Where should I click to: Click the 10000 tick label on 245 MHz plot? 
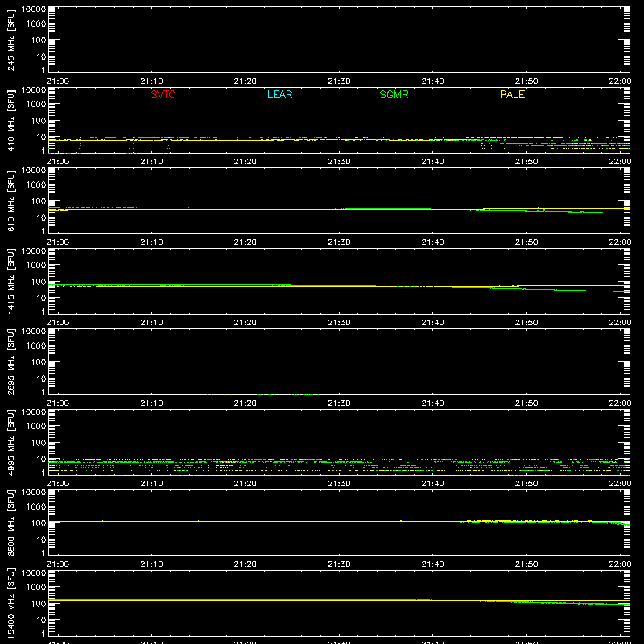pos(34,10)
